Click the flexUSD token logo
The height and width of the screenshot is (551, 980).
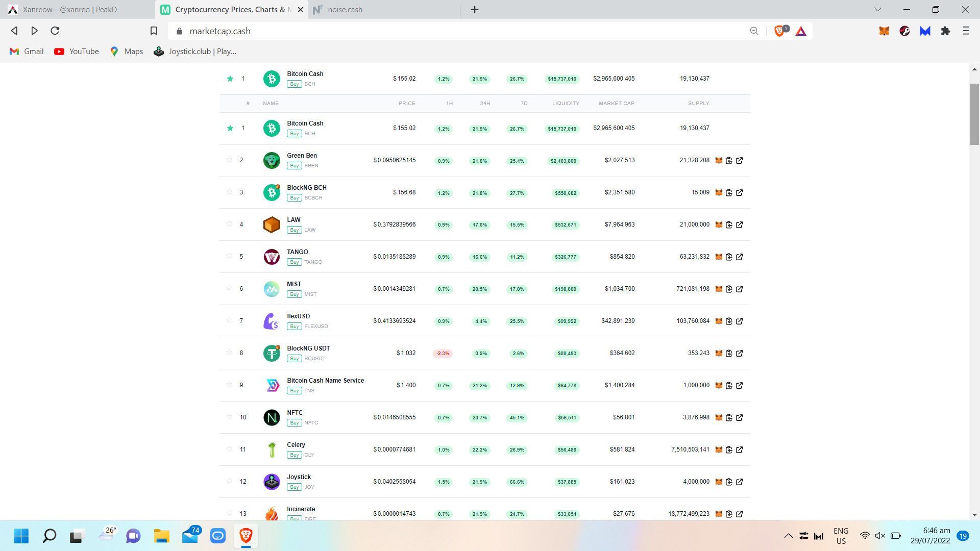(x=272, y=321)
